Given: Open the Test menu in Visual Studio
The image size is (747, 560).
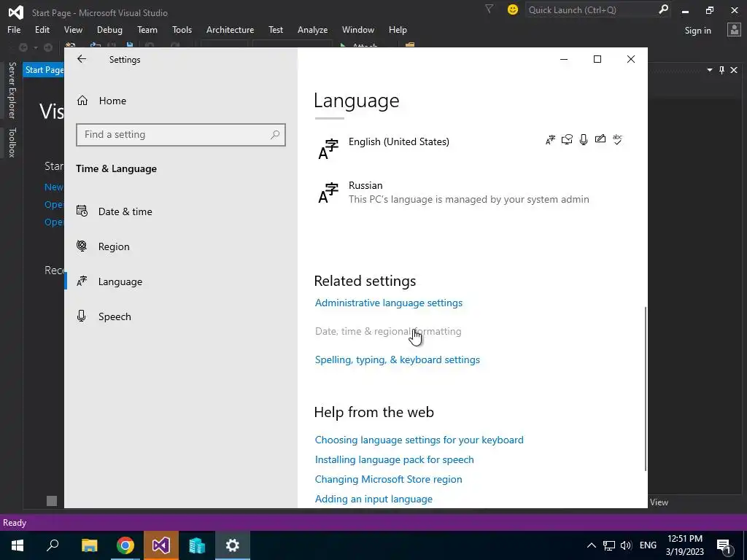Looking at the screenshot, I should click(275, 29).
